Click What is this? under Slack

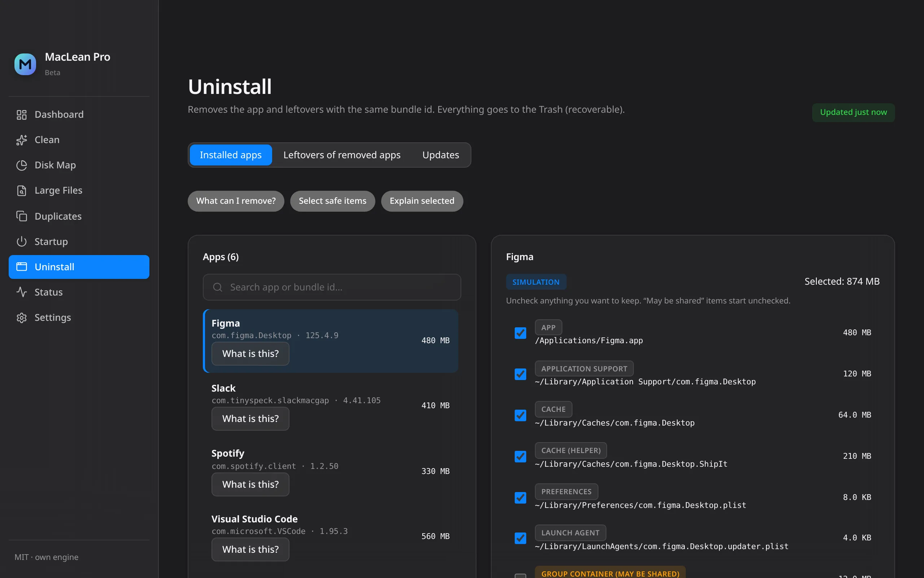point(250,419)
